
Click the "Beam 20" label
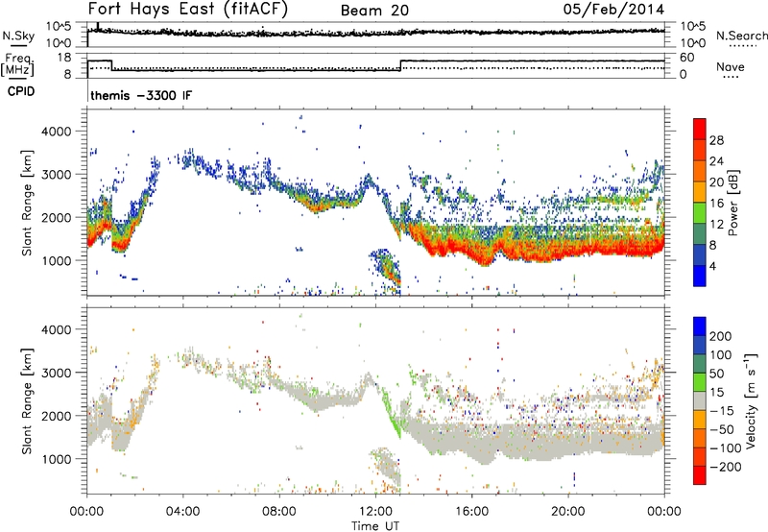point(374,11)
